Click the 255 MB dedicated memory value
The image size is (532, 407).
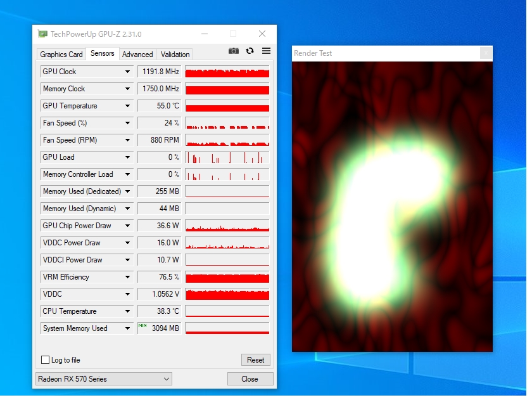pyautogui.click(x=160, y=191)
